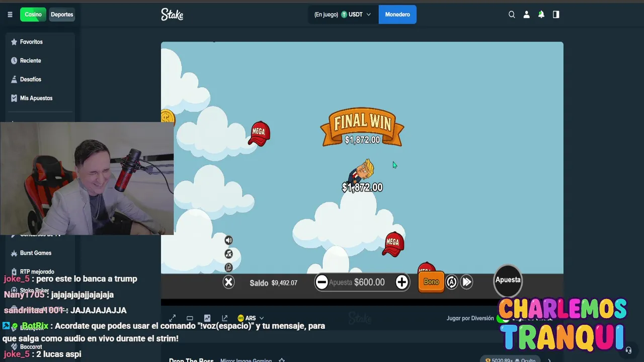644x362 pixels.
Task: Increase the bet with the plus button
Action: (x=401, y=282)
